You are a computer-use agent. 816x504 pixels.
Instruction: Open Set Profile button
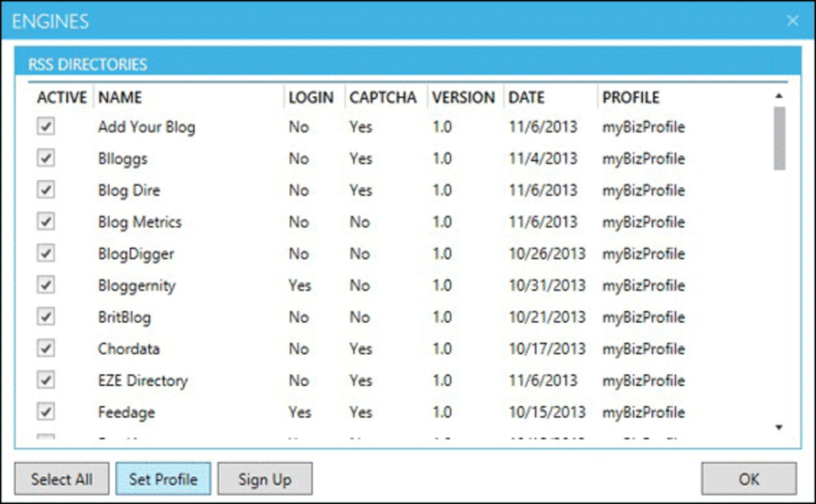pos(163,479)
